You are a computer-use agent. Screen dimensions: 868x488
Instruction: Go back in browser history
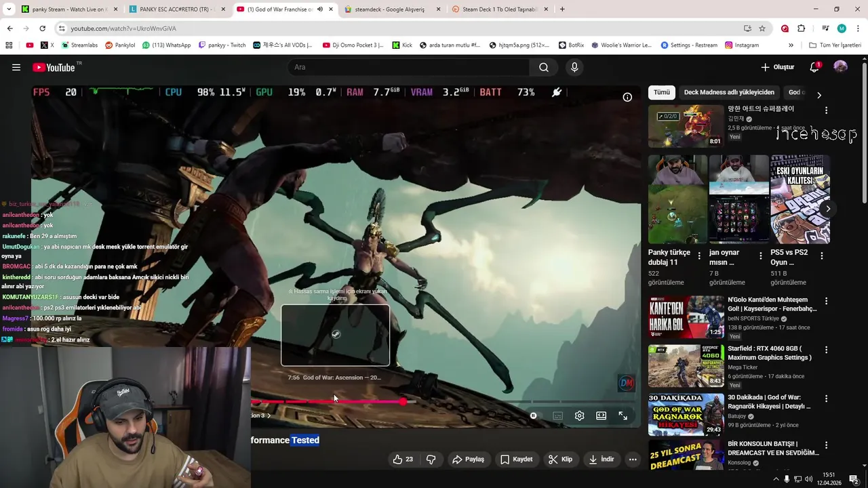pos(9,28)
